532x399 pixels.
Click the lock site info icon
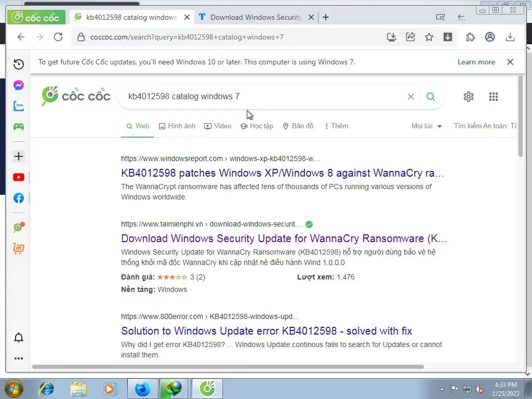[x=81, y=37]
